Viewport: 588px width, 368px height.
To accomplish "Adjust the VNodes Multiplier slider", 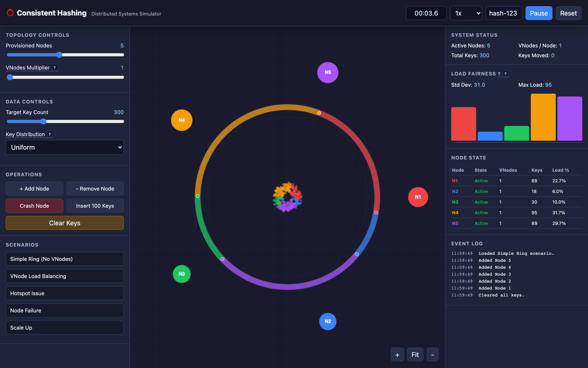I will click(x=65, y=77).
